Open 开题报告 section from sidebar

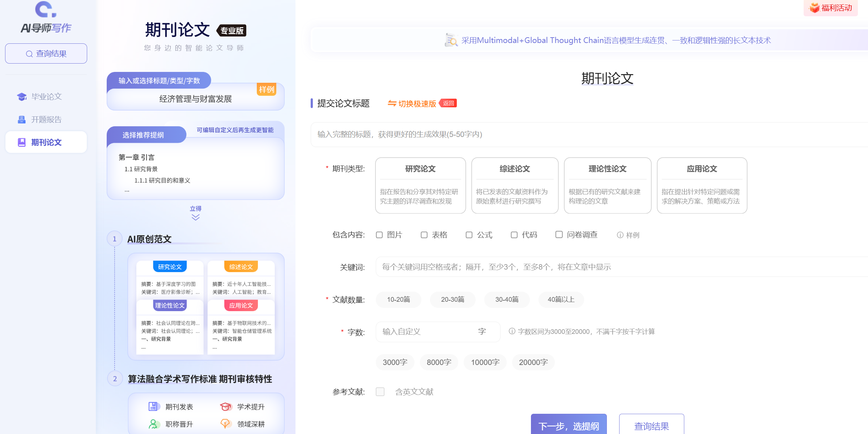click(46, 119)
